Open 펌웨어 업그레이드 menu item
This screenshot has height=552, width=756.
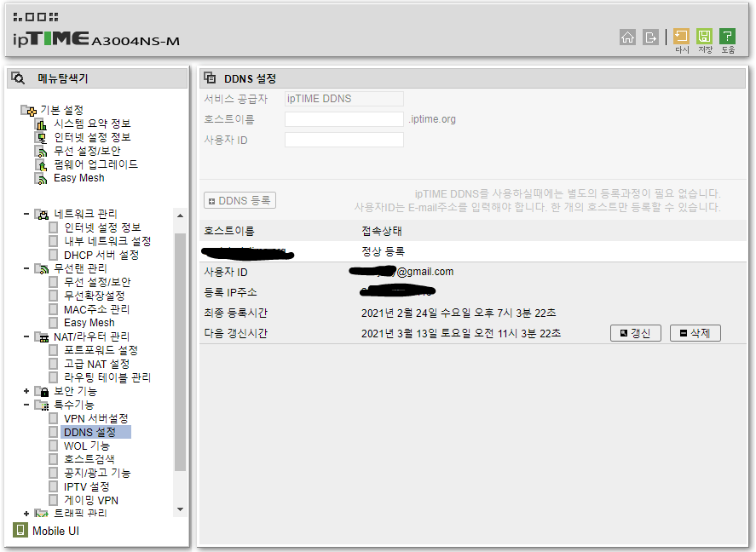(95, 164)
